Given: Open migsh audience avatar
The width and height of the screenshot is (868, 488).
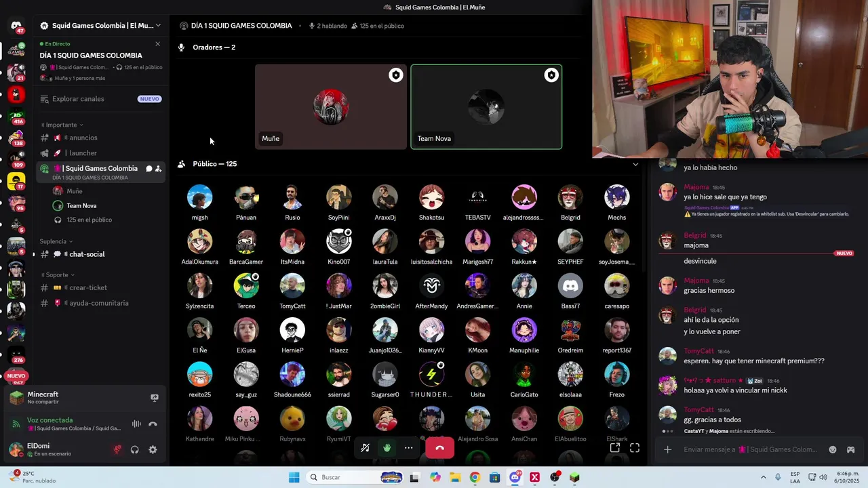Looking at the screenshot, I should click(199, 197).
